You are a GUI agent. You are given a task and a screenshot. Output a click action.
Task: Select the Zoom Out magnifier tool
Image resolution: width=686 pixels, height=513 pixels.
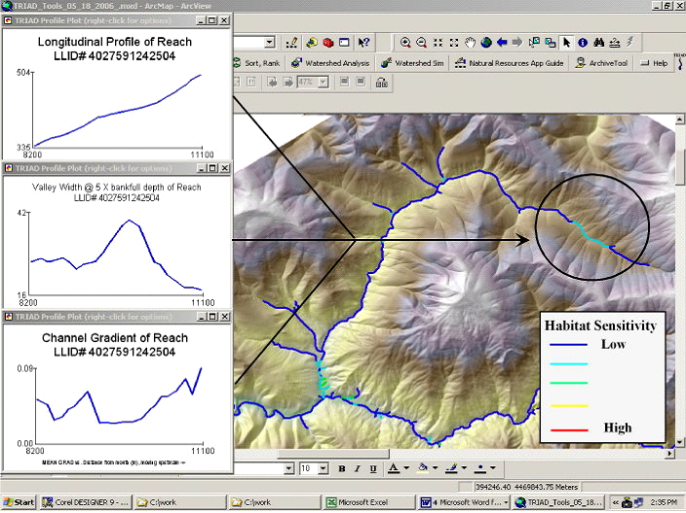click(x=422, y=42)
